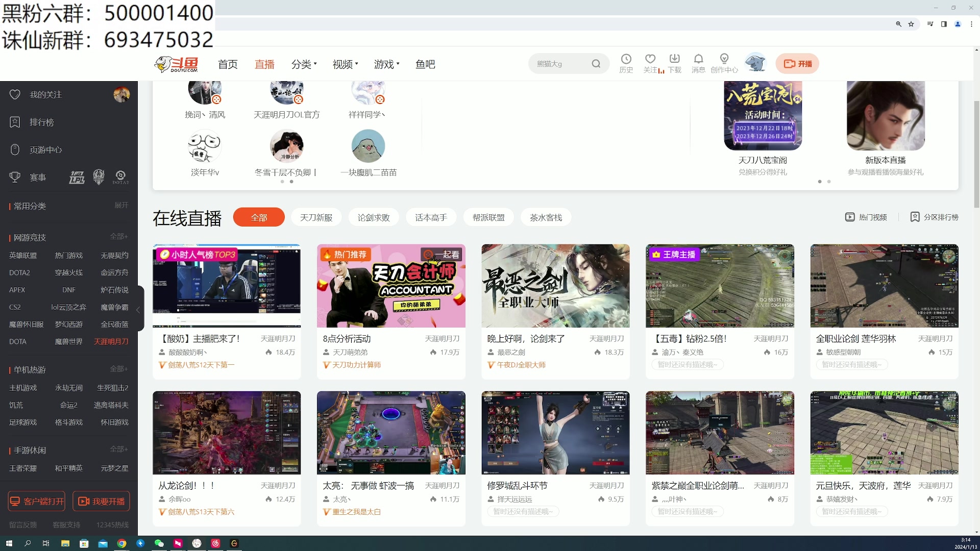The height and width of the screenshot is (551, 980).
Task: Expand 常用分类 via the 展开 control
Action: pyautogui.click(x=121, y=205)
